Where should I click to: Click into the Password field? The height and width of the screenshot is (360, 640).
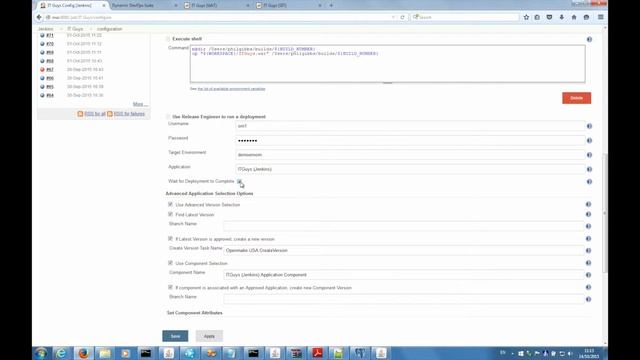click(410, 140)
